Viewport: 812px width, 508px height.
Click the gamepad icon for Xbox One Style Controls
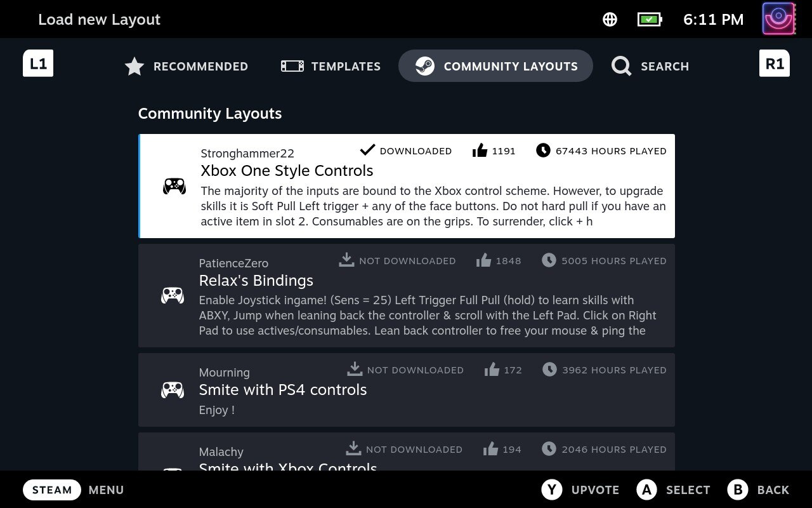pos(174,186)
